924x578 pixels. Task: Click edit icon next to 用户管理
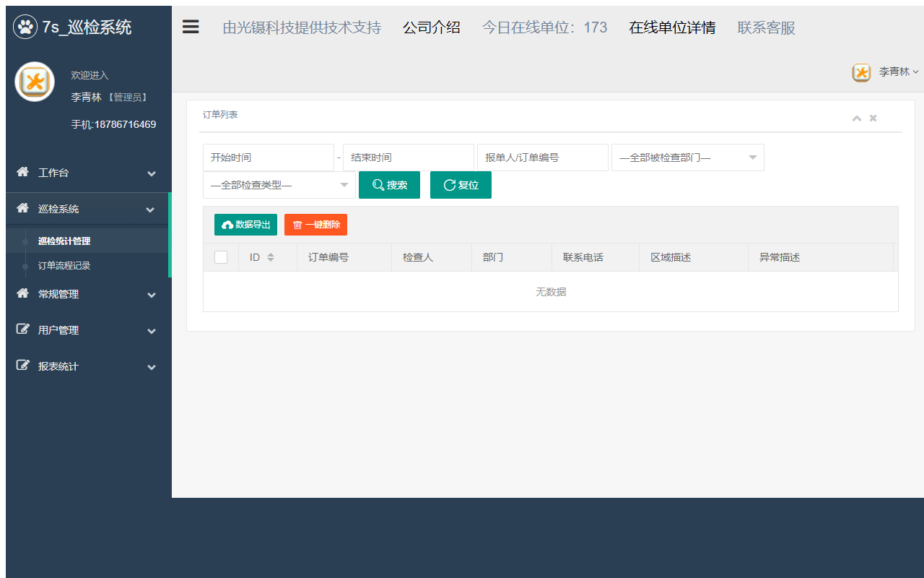click(x=23, y=329)
